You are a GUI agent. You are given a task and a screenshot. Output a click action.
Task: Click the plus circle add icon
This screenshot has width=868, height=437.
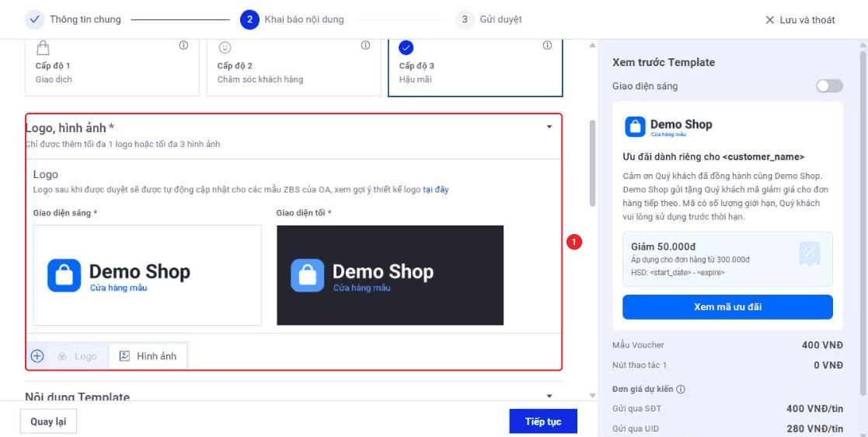coord(37,355)
